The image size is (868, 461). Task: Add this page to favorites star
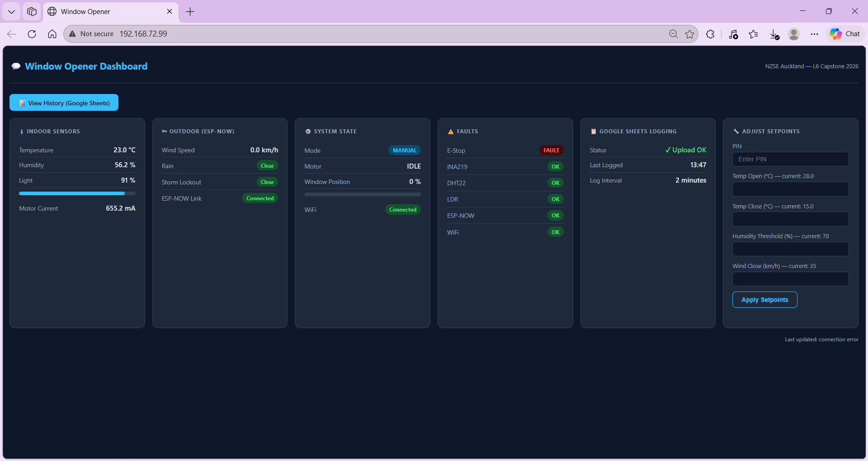(689, 34)
